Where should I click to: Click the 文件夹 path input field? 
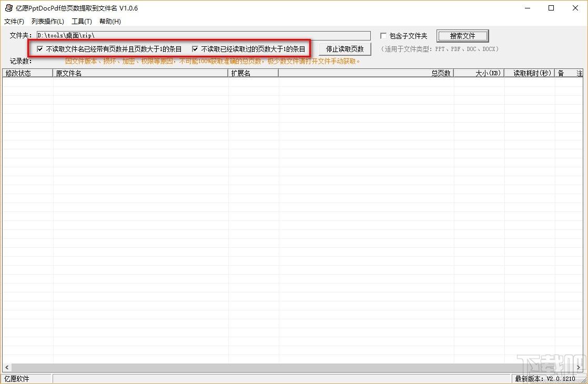pyautogui.click(x=203, y=36)
